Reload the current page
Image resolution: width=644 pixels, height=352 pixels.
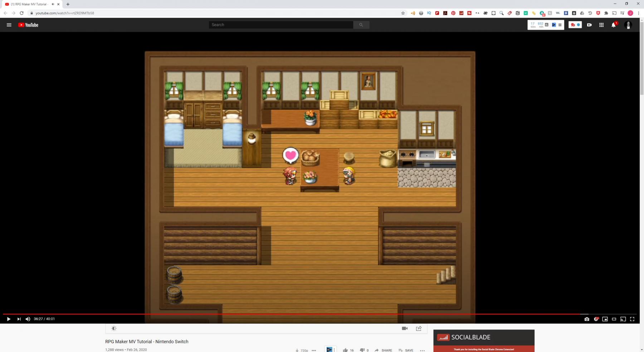tap(21, 13)
